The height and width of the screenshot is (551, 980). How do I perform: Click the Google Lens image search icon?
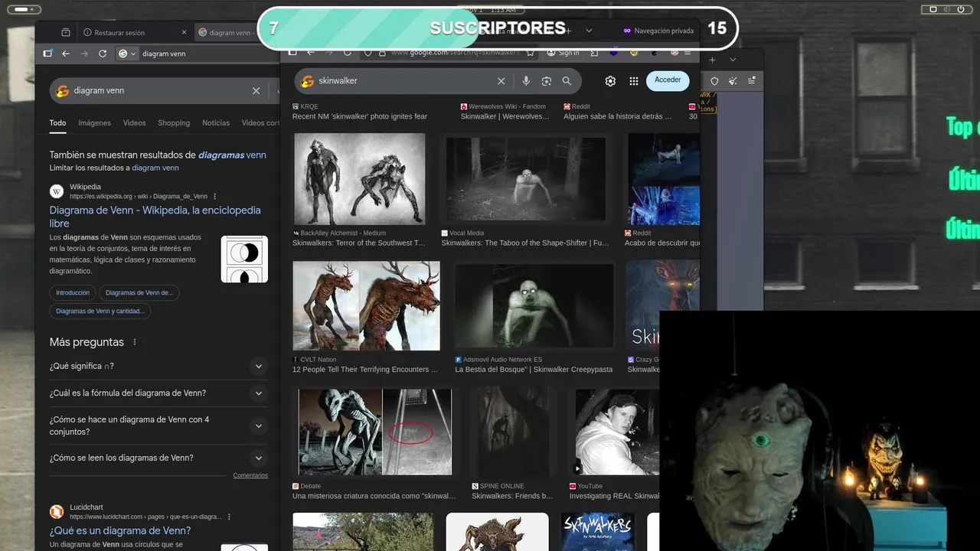point(547,81)
